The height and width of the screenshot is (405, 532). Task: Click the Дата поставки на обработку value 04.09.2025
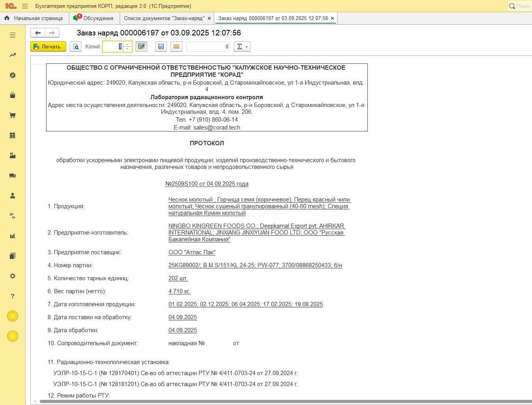pos(183,317)
